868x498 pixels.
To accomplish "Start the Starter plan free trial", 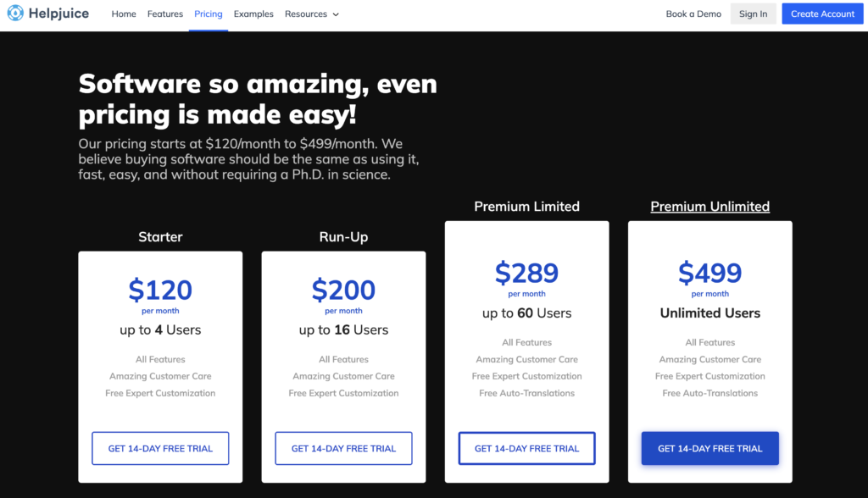I will click(160, 448).
